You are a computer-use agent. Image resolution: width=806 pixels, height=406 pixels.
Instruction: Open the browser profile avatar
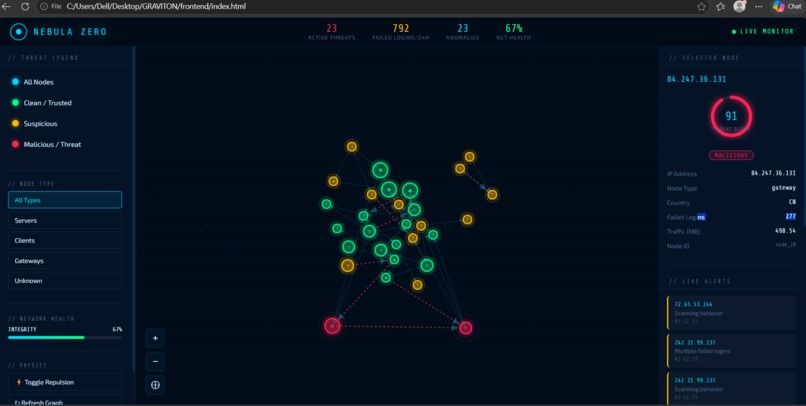pos(740,6)
